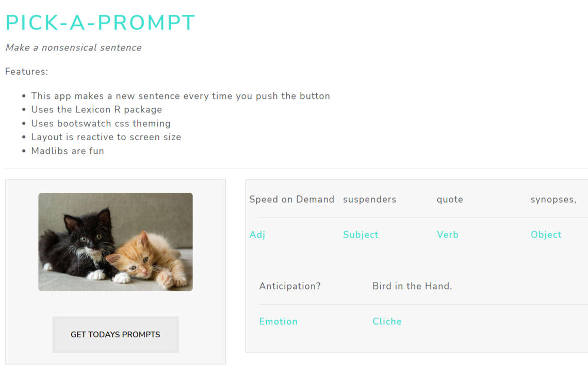Select the Emotion category label
The width and height of the screenshot is (588, 379).
point(278,321)
